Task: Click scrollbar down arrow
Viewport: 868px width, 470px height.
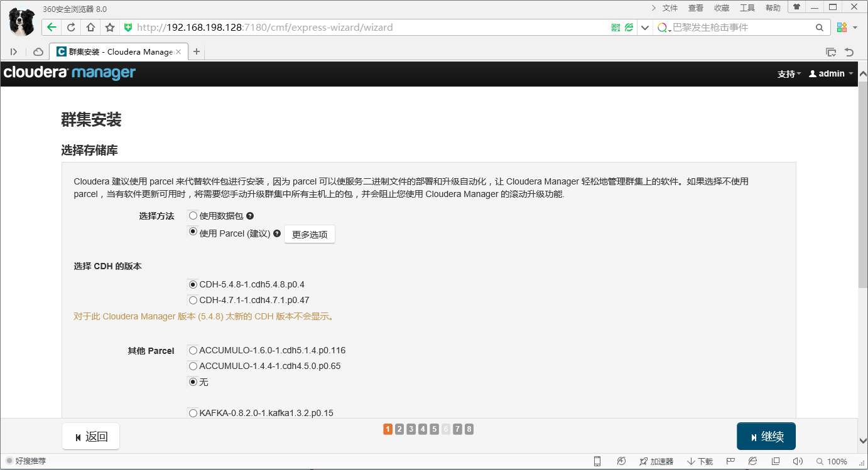Action: pyautogui.click(x=862, y=441)
